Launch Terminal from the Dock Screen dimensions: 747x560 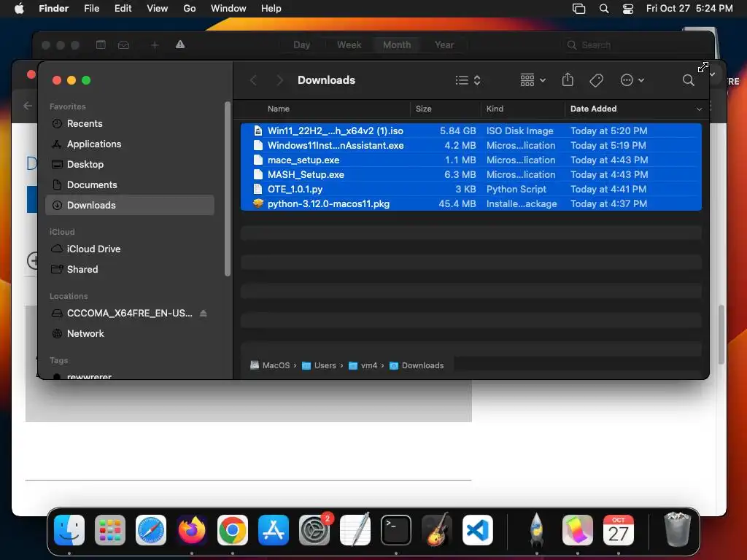coord(396,530)
